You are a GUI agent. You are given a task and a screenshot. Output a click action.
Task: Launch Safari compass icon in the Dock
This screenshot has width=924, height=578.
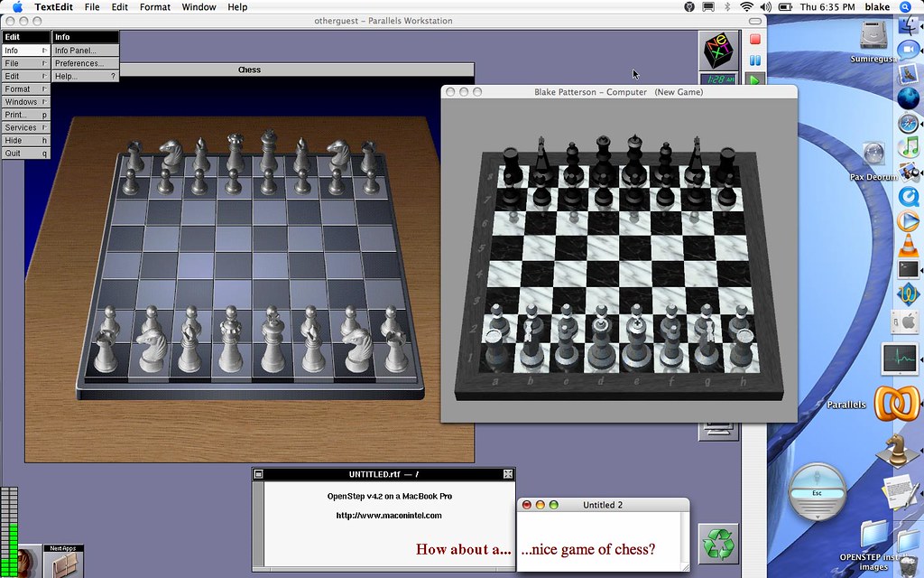coord(910,123)
